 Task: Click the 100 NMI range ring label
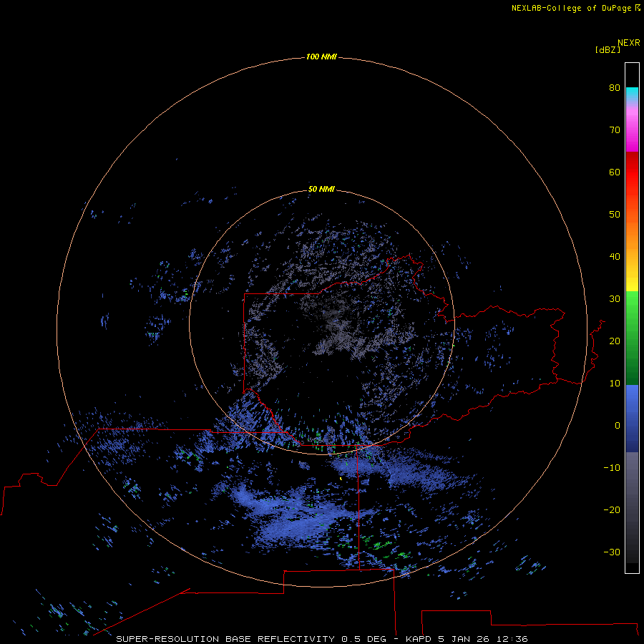[x=321, y=57]
